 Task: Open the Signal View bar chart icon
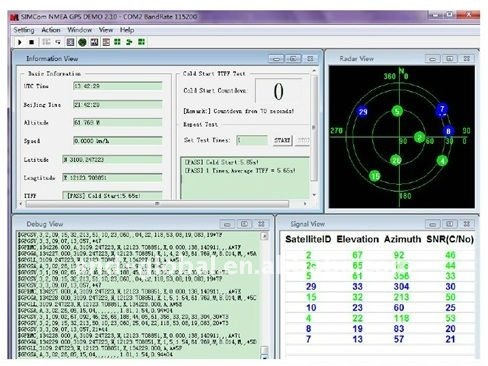click(94, 42)
